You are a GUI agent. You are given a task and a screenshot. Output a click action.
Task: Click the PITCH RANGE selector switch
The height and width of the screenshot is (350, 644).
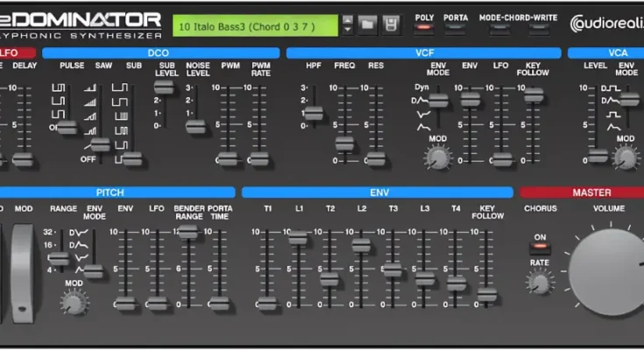click(x=59, y=259)
